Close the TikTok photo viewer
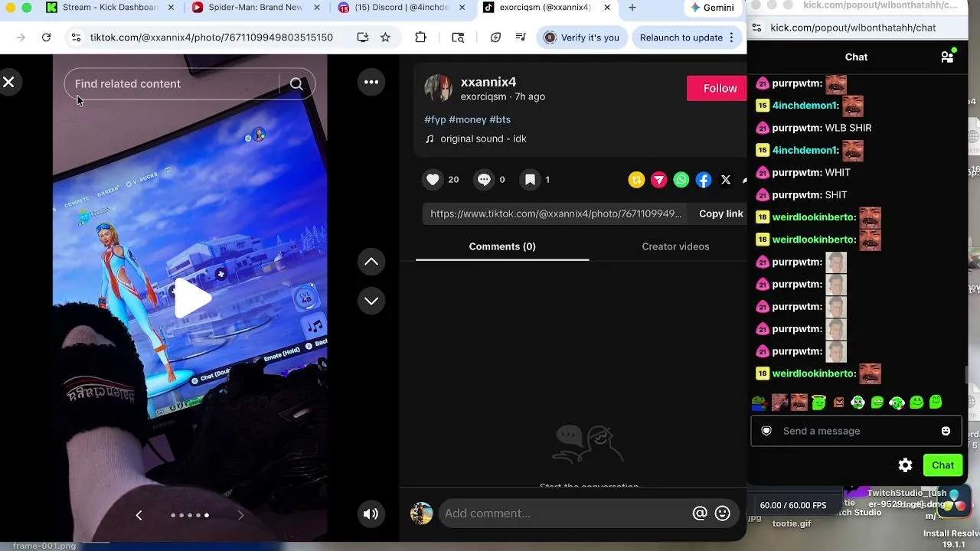This screenshot has width=980, height=551. coord(8,82)
